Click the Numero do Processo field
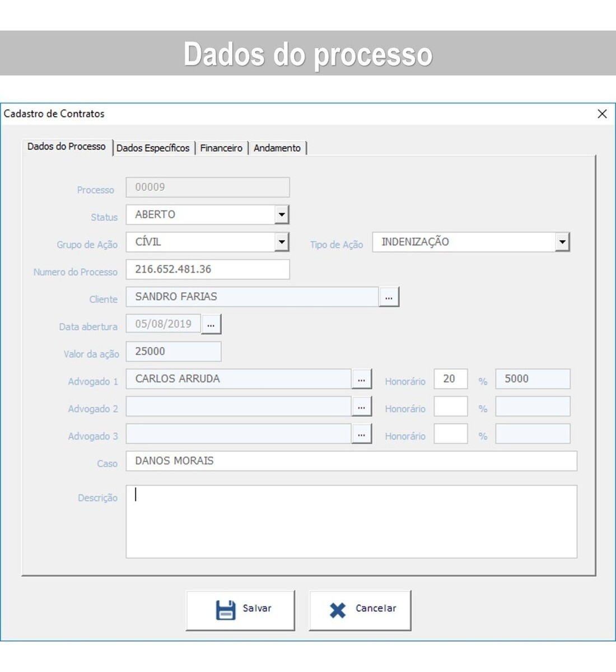Image resolution: width=616 pixels, height=672 pixels. click(x=207, y=269)
